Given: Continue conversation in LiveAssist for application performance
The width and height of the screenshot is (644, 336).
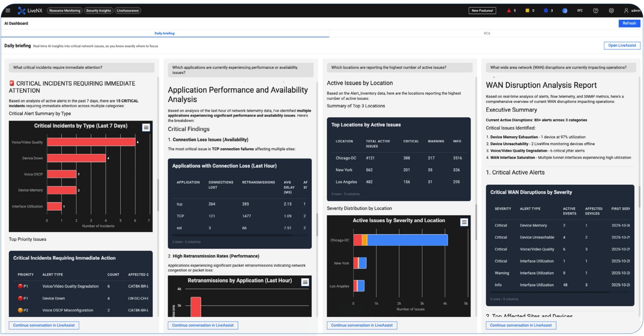Looking at the screenshot, I should pyautogui.click(x=203, y=325).
